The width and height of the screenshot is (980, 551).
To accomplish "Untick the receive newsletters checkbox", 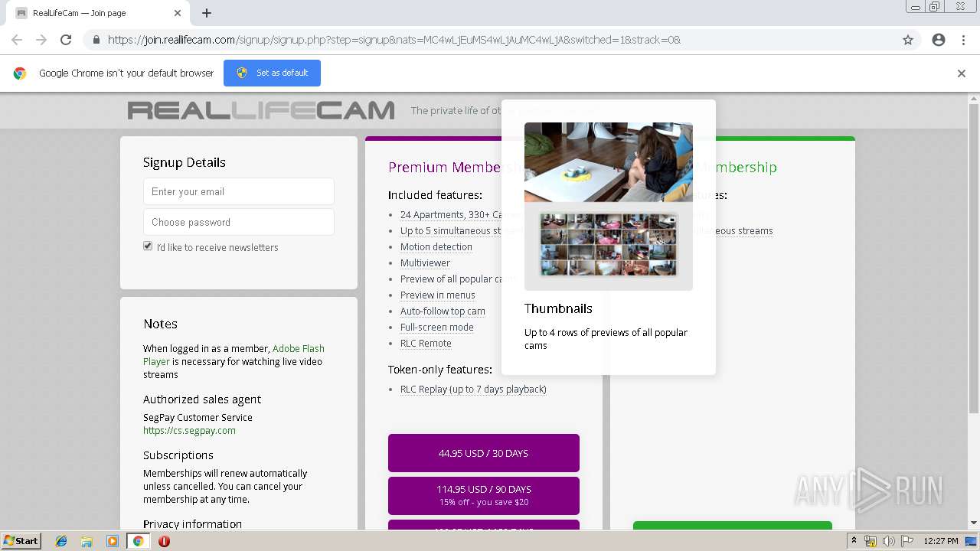I will (x=148, y=246).
